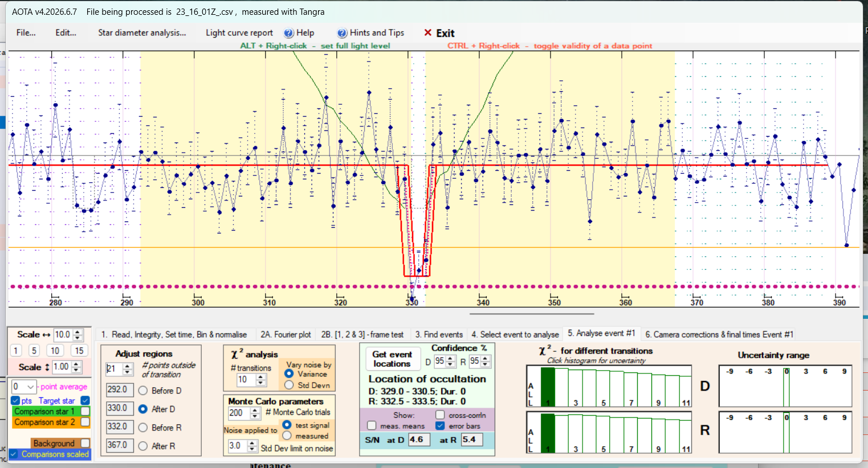Viewport: 868px width, 468px height.
Task: Set horizontal scale with the 15 button
Action: (79, 351)
